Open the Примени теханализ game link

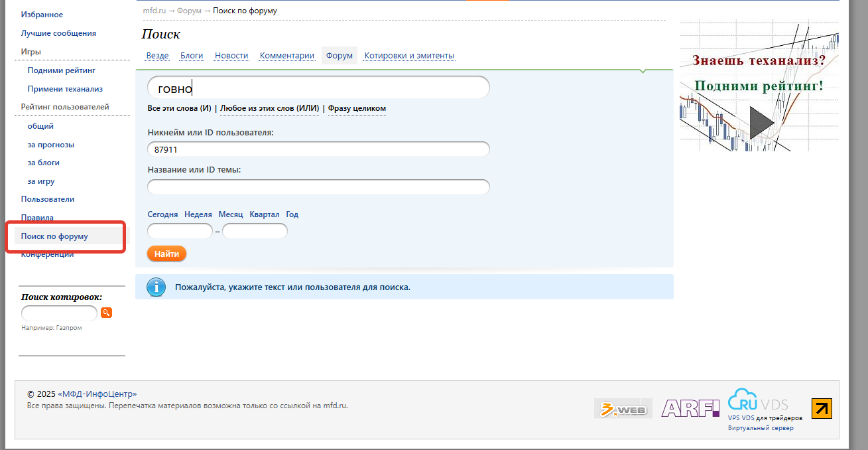coord(65,88)
